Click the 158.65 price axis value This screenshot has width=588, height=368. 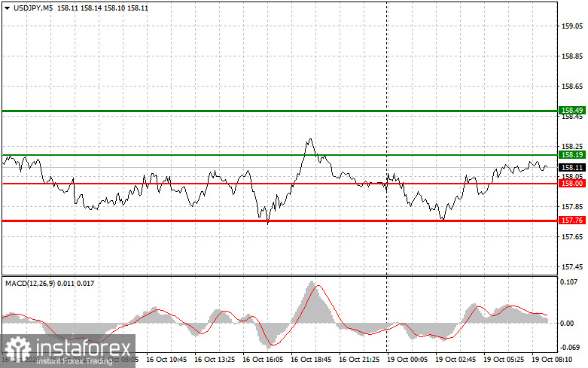[x=572, y=87]
